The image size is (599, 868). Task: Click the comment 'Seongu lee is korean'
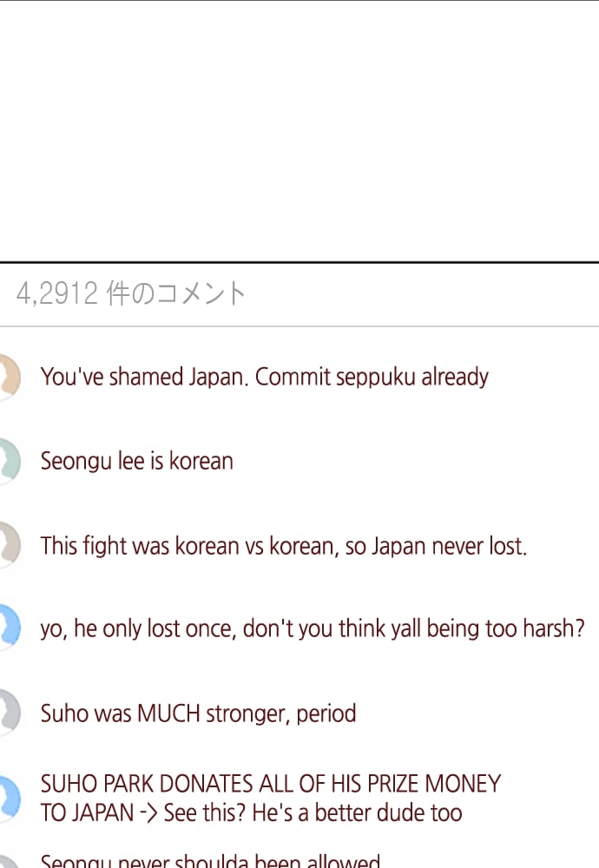(x=137, y=461)
